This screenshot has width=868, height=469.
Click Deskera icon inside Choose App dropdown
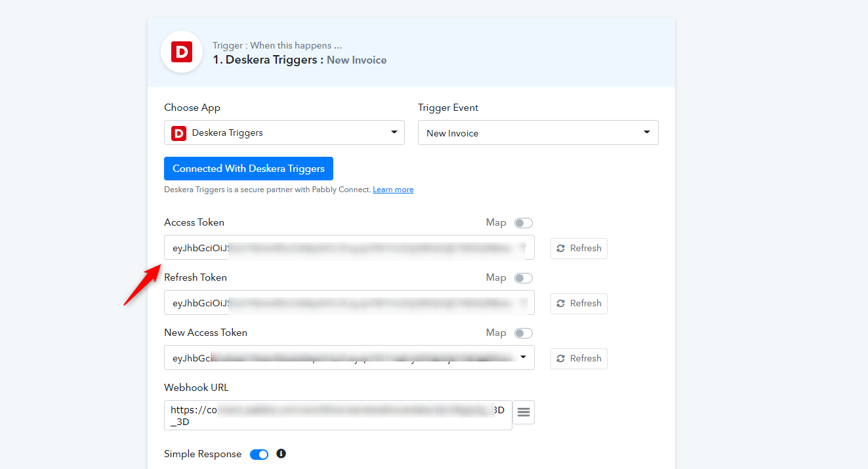coord(178,133)
